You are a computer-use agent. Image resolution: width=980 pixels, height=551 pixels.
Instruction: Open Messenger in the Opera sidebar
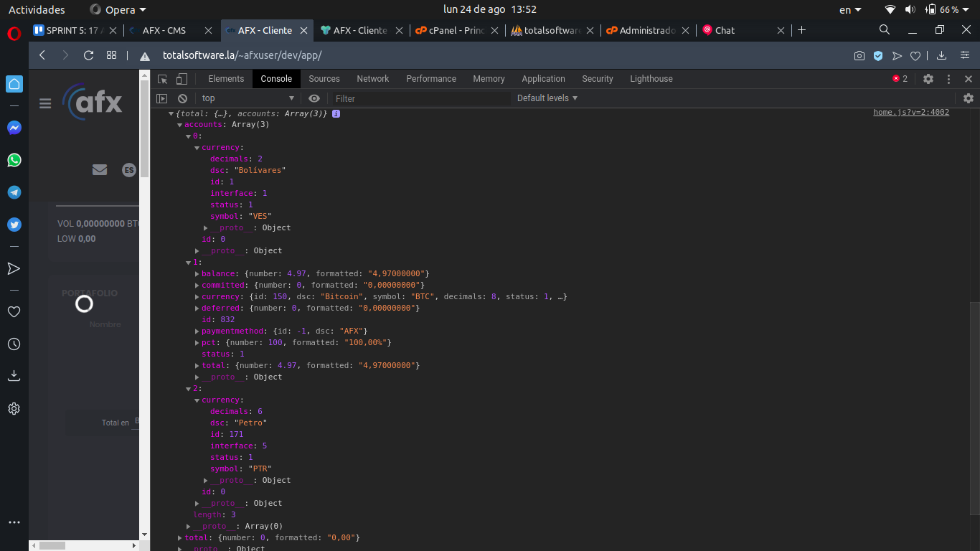[x=14, y=128]
